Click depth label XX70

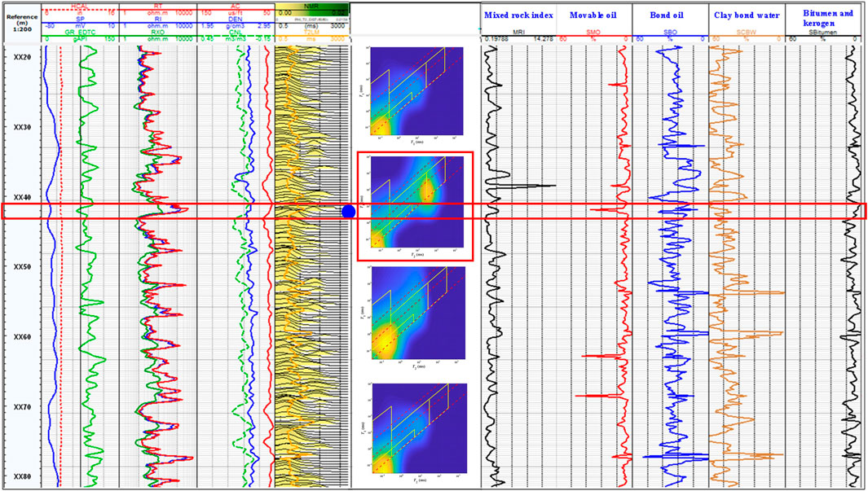22,406
